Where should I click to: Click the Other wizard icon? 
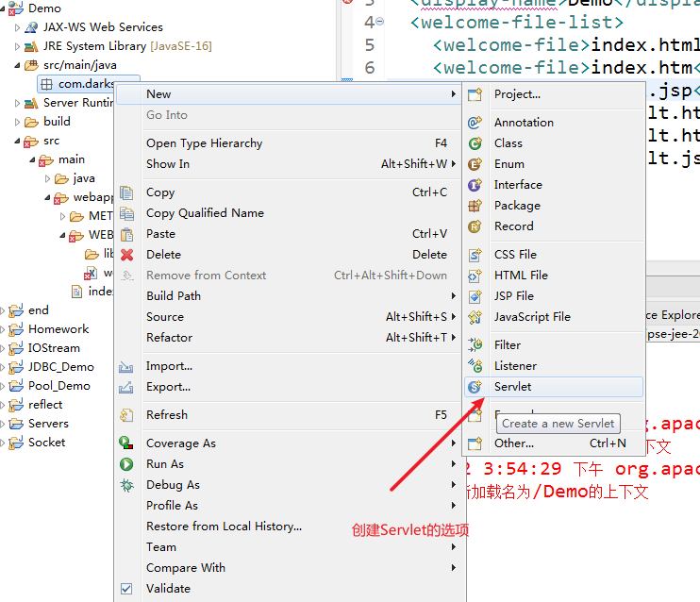pos(475,443)
